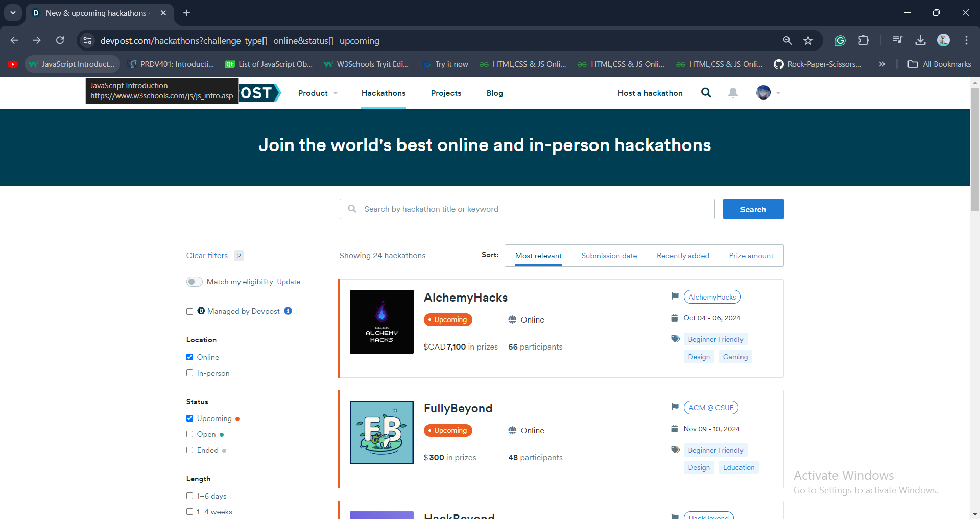Open the site information icon in address bar
The height and width of the screenshot is (519, 980).
[87, 40]
